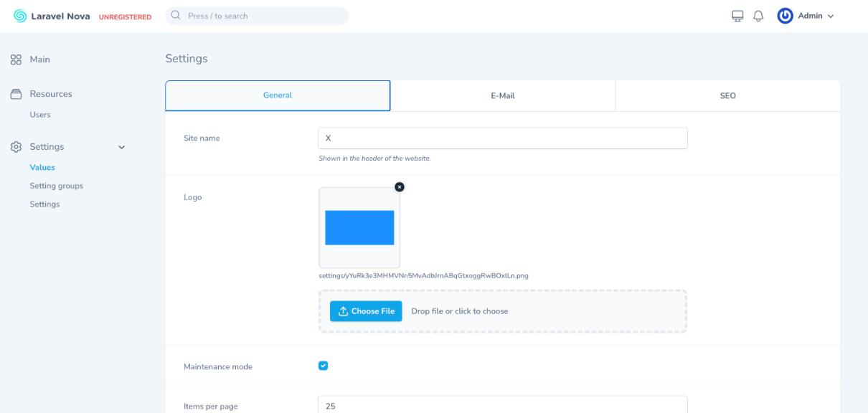The height and width of the screenshot is (413, 868).
Task: Click the Maintenance mode label
Action: click(218, 366)
